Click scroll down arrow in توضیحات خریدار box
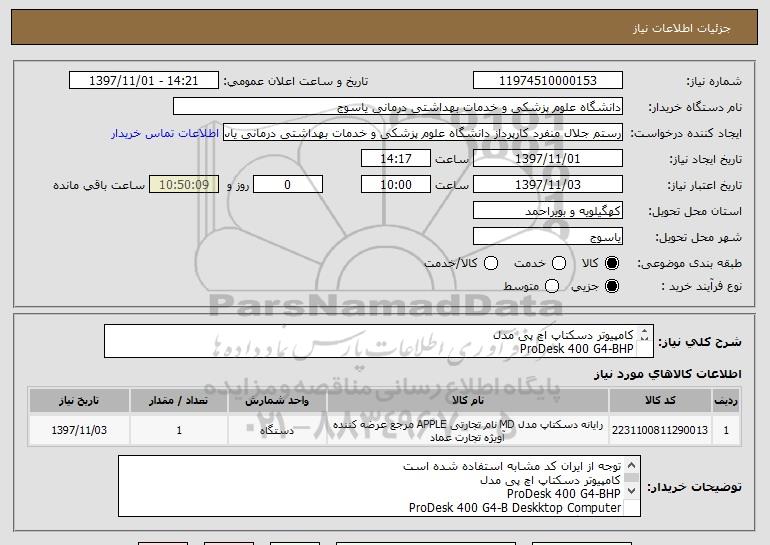This screenshot has height=545, width=770. pyautogui.click(x=632, y=490)
